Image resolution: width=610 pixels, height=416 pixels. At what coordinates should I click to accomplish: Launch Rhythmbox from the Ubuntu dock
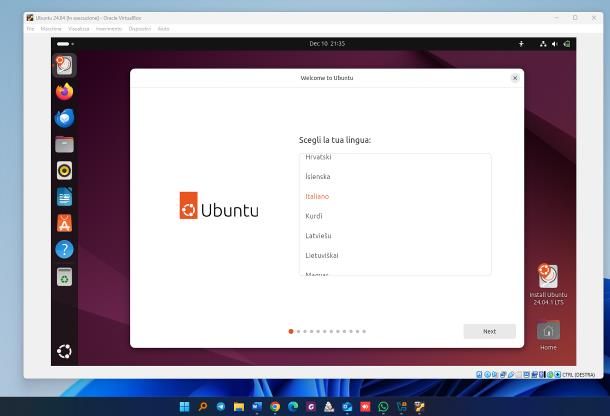point(64,170)
